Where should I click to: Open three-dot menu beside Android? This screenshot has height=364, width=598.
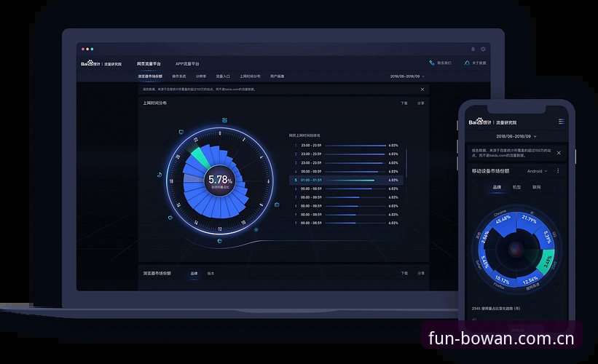click(558, 171)
